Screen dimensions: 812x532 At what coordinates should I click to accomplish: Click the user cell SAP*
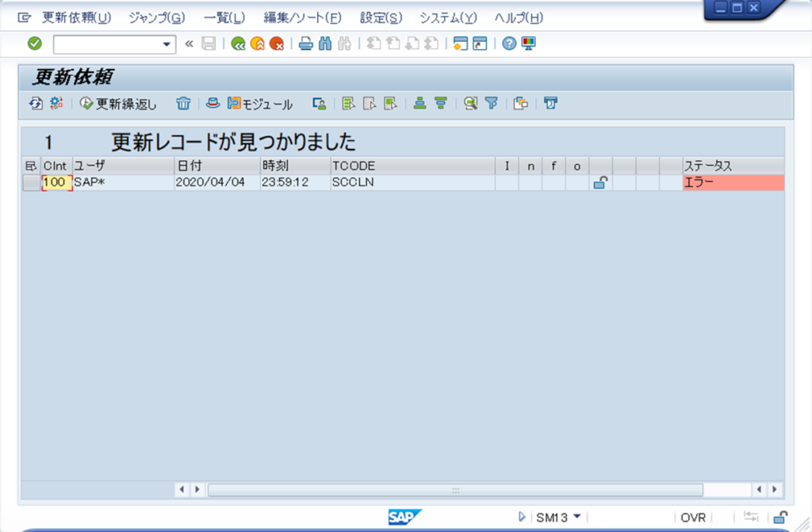(123, 182)
